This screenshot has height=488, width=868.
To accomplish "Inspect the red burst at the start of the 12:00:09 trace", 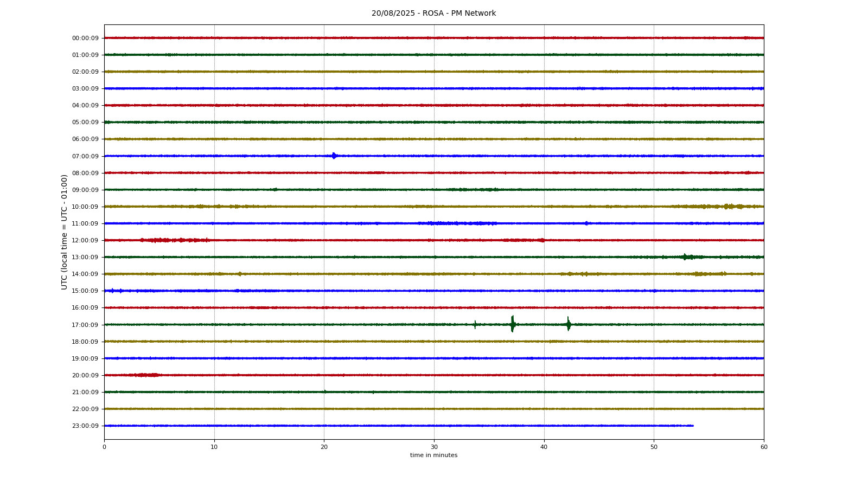I will [174, 240].
